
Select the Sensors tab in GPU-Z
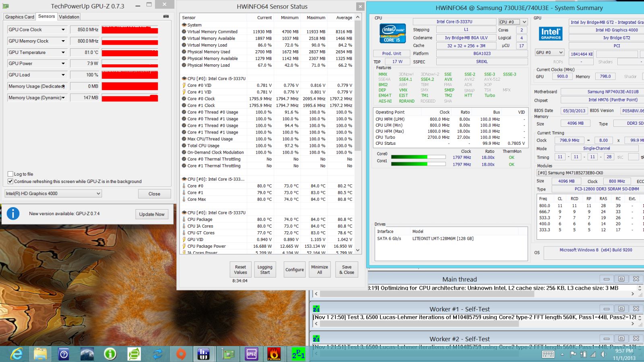click(x=47, y=16)
